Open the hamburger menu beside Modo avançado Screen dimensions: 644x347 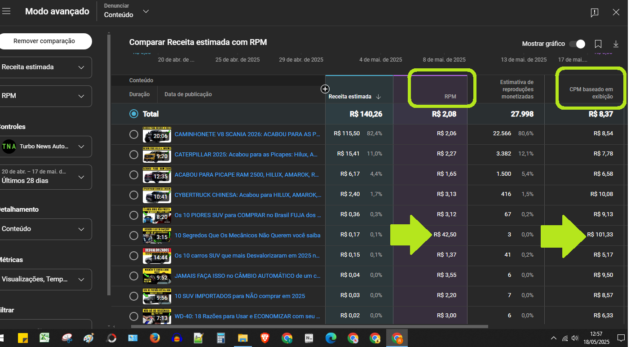(6, 12)
